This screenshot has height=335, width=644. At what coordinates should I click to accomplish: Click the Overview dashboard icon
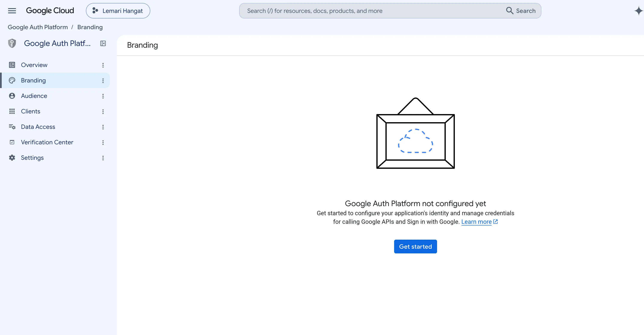pos(12,65)
